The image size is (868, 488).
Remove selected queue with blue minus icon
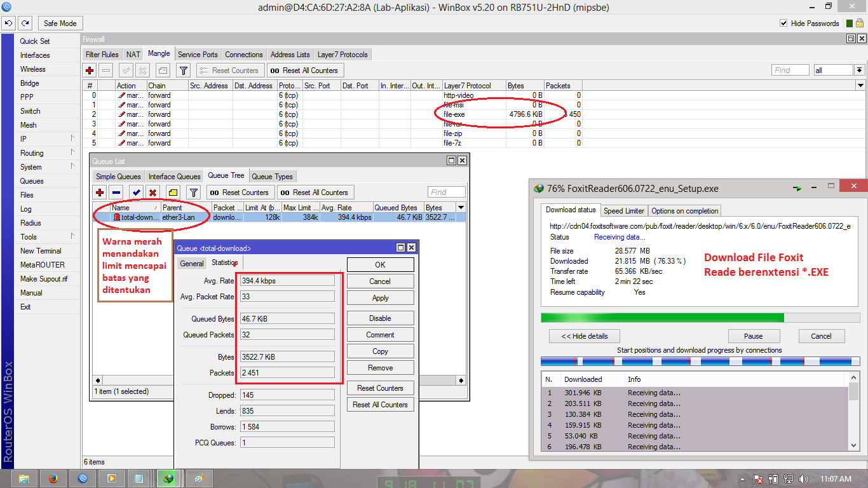(x=116, y=193)
